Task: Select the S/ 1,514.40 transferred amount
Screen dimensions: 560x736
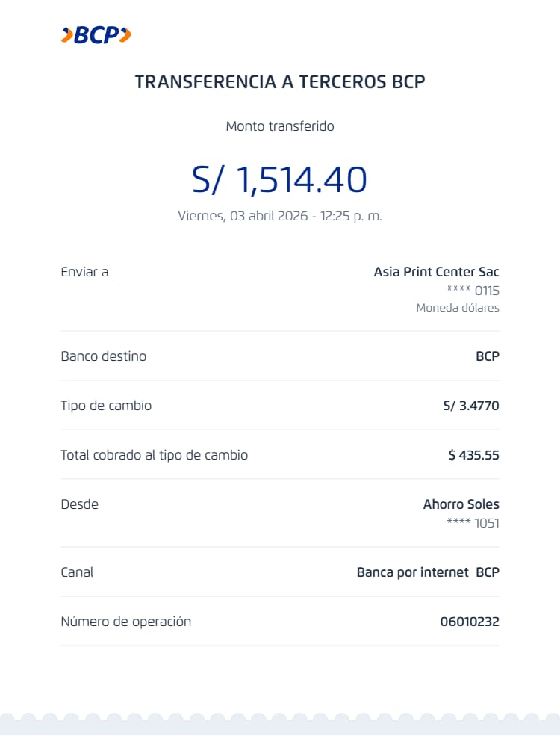Action: tap(280, 179)
